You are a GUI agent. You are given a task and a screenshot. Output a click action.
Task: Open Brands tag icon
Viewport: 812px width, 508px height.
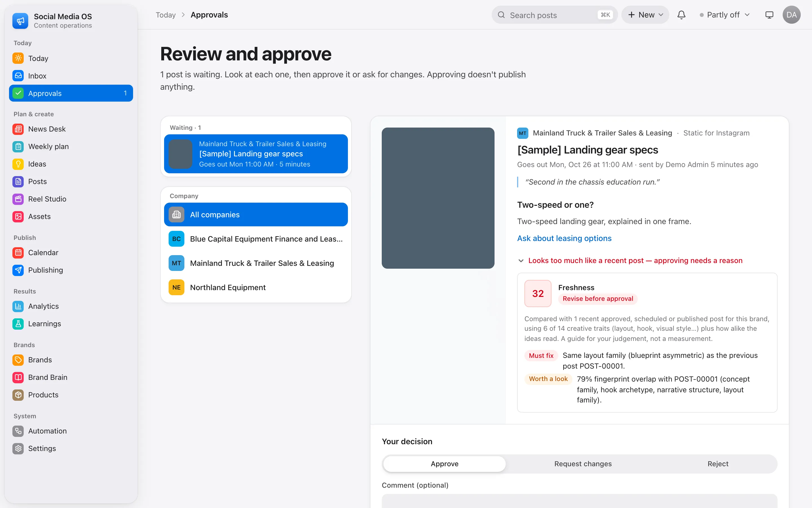(18, 360)
